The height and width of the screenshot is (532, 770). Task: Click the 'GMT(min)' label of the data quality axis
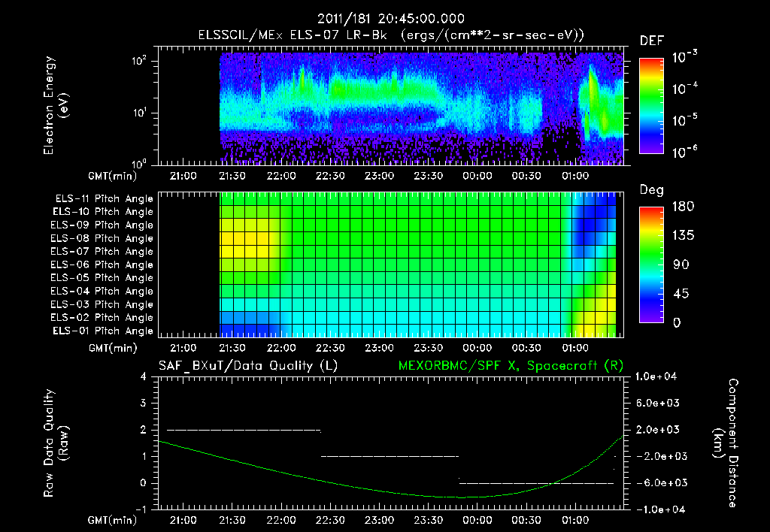(113, 520)
